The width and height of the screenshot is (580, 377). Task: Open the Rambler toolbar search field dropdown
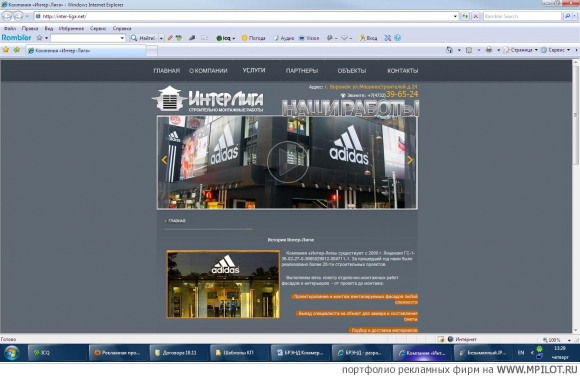122,38
